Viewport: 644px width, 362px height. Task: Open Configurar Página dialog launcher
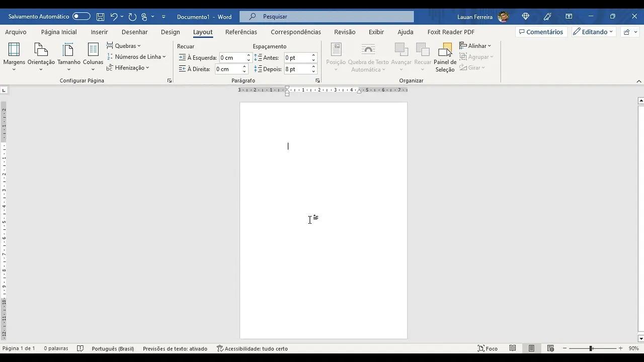(169, 80)
